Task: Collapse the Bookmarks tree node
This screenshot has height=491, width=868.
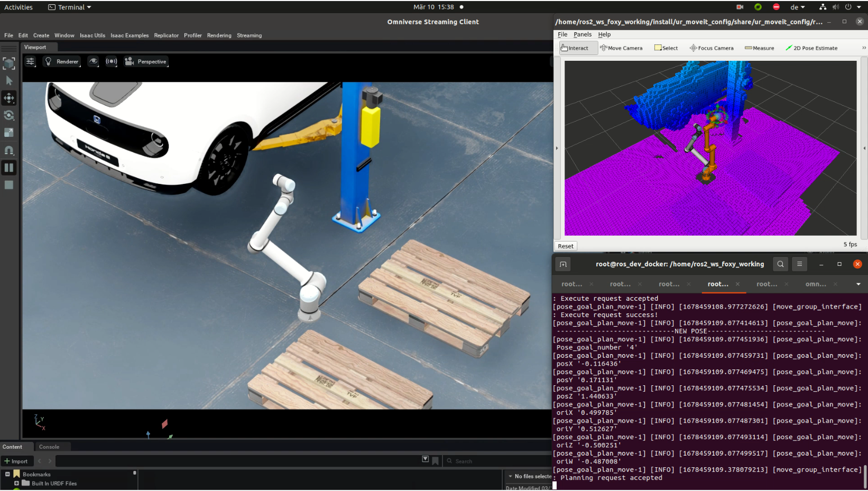Action: 7,474
